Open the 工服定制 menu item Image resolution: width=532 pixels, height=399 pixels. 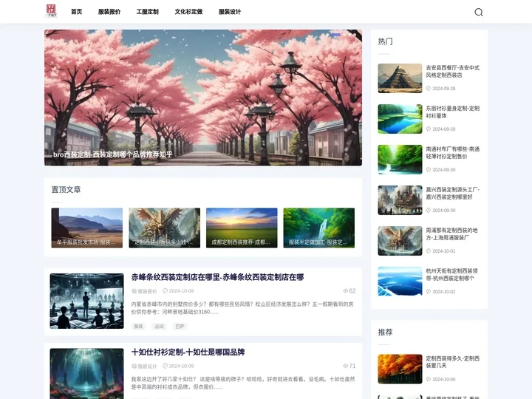(x=147, y=12)
